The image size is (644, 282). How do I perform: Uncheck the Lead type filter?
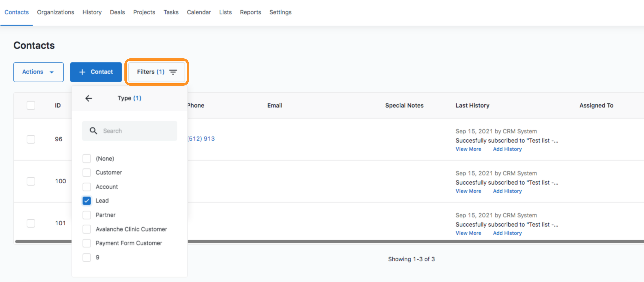pyautogui.click(x=87, y=201)
